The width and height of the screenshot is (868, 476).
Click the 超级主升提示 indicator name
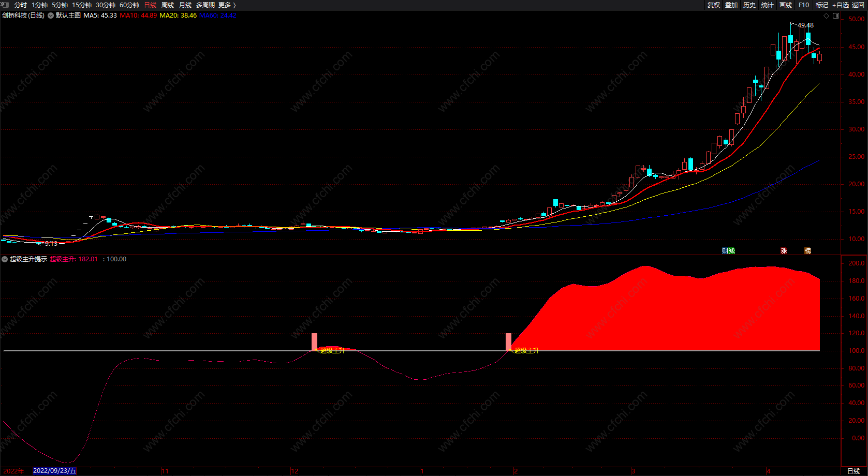28,259
